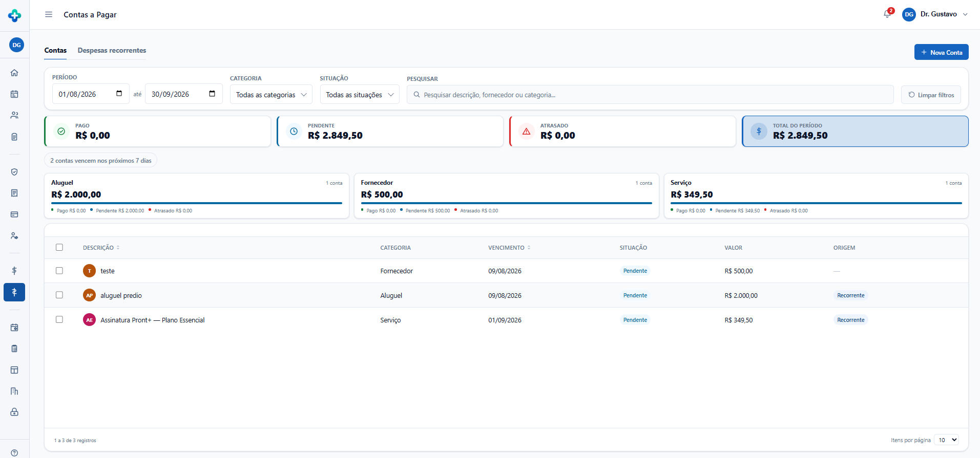Click the Limpar filtros button
This screenshot has height=458, width=980.
tap(931, 95)
